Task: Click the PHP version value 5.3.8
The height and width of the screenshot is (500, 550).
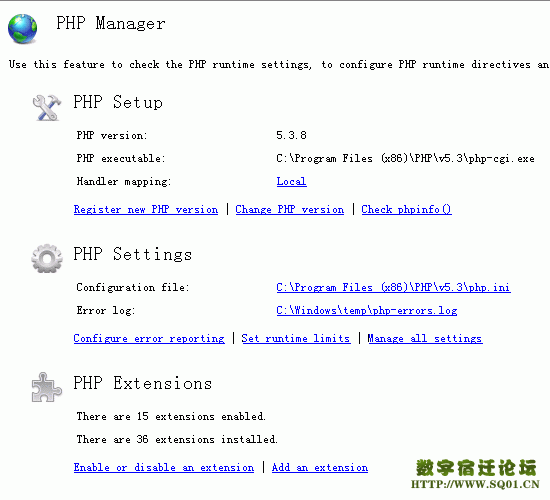Action: [x=291, y=135]
